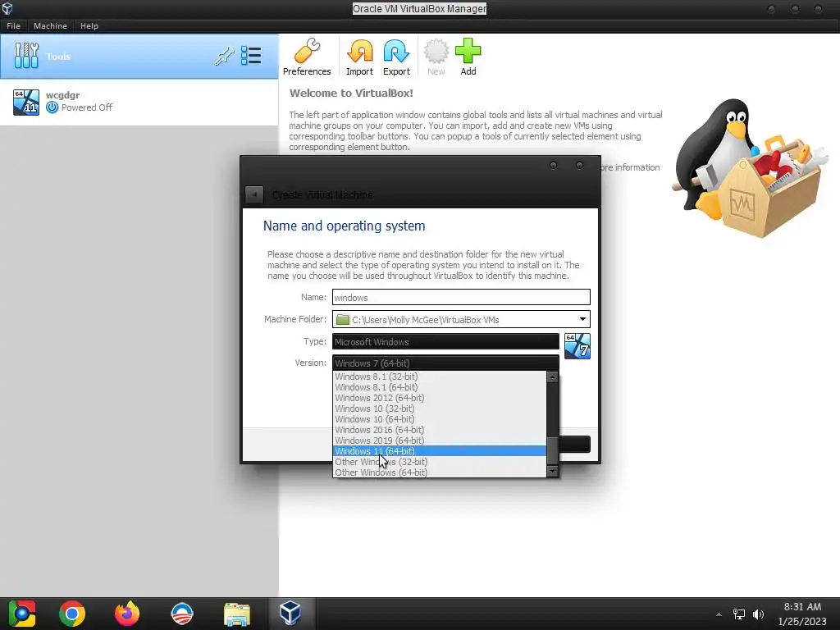Image resolution: width=840 pixels, height=630 pixels.
Task: Click version list scroll up arrow
Action: tap(552, 377)
